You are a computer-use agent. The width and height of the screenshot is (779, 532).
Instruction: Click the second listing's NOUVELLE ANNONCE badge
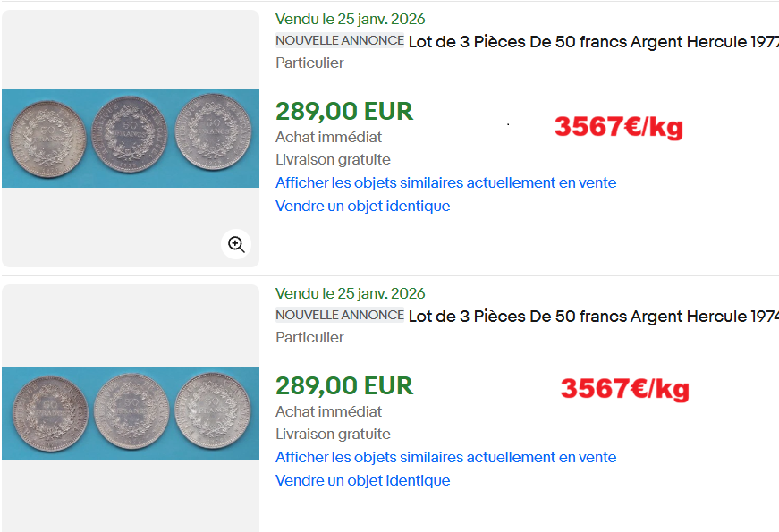[340, 316]
